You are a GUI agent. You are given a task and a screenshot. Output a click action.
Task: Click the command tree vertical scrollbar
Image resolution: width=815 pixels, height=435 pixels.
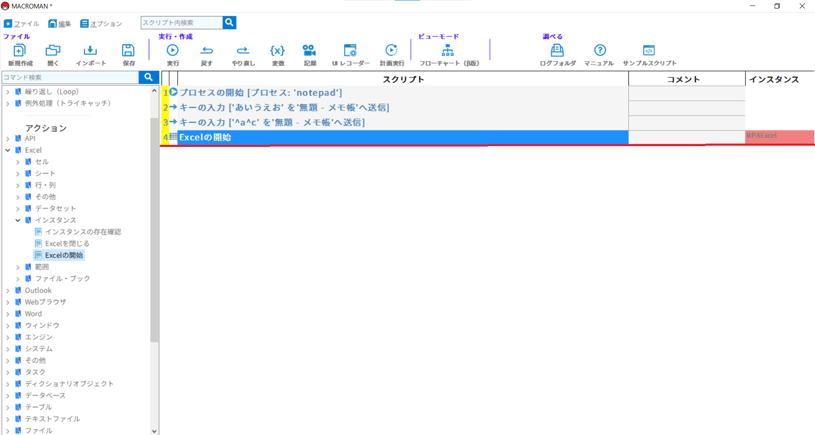coord(154,229)
